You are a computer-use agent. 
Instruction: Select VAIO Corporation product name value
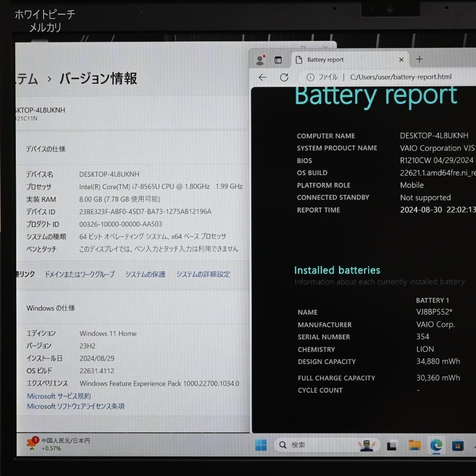(x=438, y=148)
